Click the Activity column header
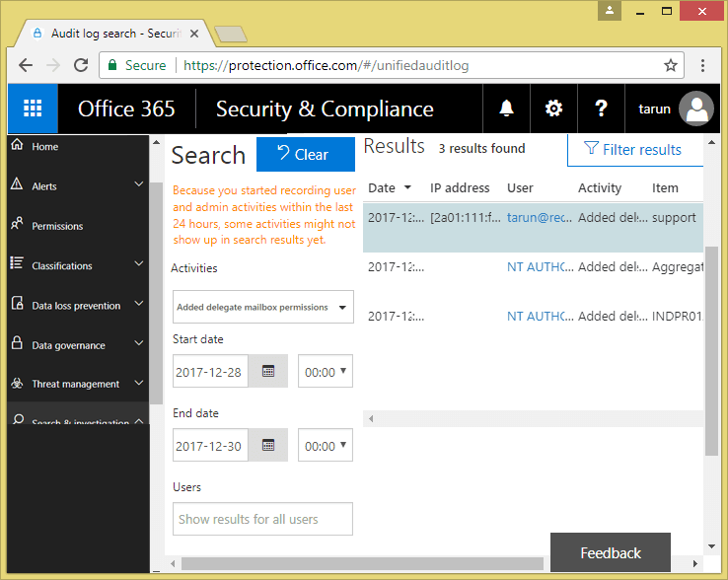Image resolution: width=728 pixels, height=580 pixels. pyautogui.click(x=600, y=187)
